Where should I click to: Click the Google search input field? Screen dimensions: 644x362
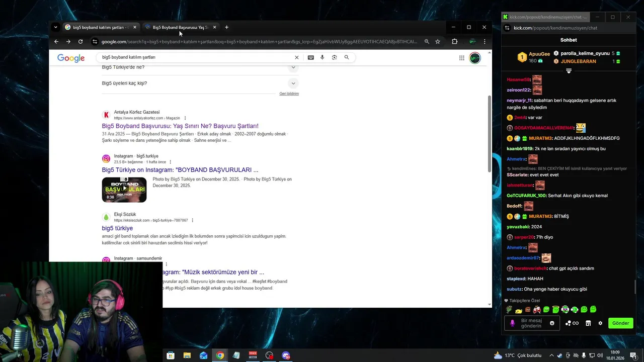[x=196, y=57]
